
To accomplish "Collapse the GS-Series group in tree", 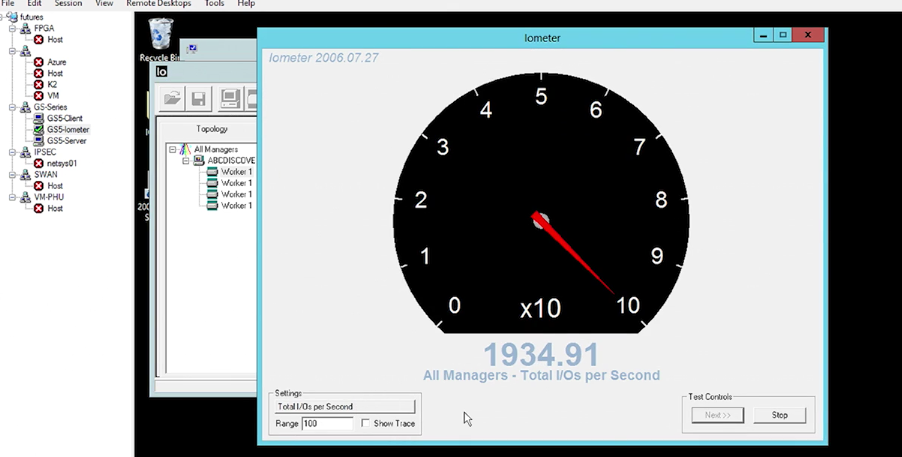I will click(x=12, y=107).
